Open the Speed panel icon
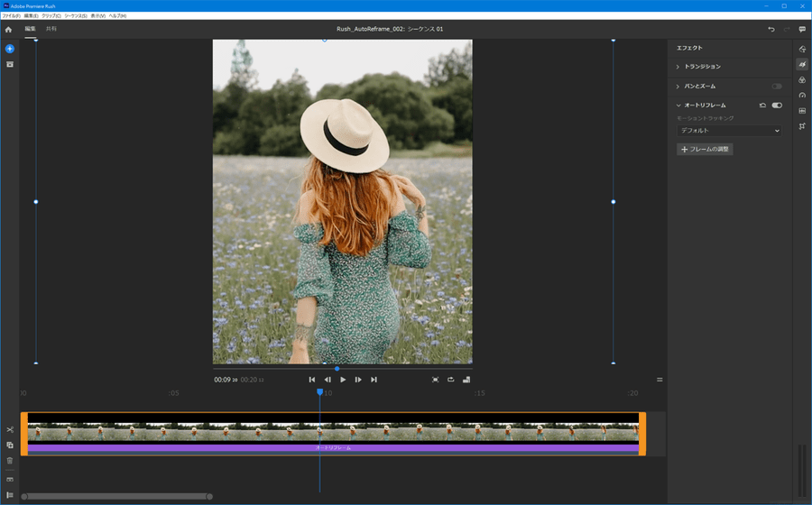The image size is (812, 505). (802, 96)
